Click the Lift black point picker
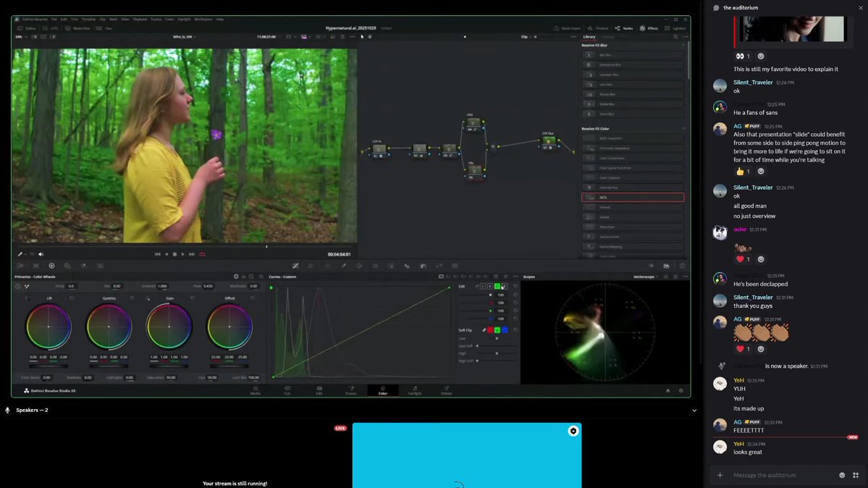 click(x=26, y=298)
